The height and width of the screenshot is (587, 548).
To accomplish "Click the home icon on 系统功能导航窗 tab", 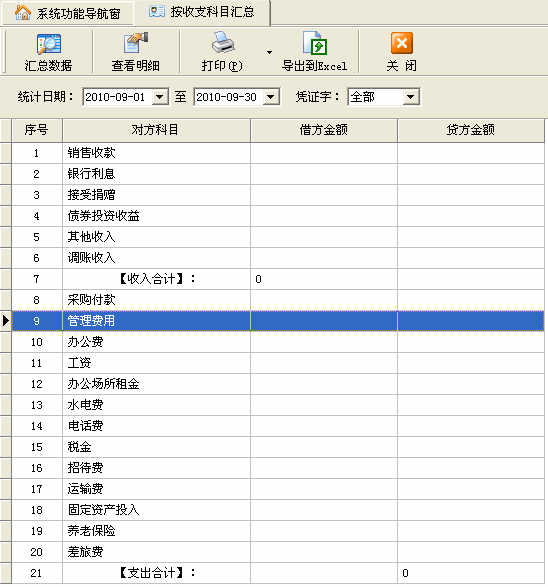I will click(x=23, y=13).
